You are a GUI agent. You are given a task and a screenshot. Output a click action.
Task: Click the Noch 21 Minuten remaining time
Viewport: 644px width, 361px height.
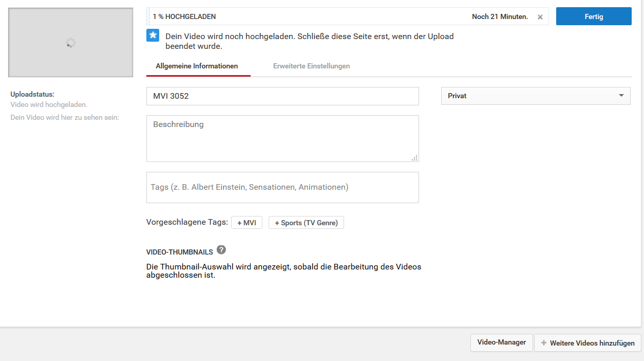click(x=500, y=16)
